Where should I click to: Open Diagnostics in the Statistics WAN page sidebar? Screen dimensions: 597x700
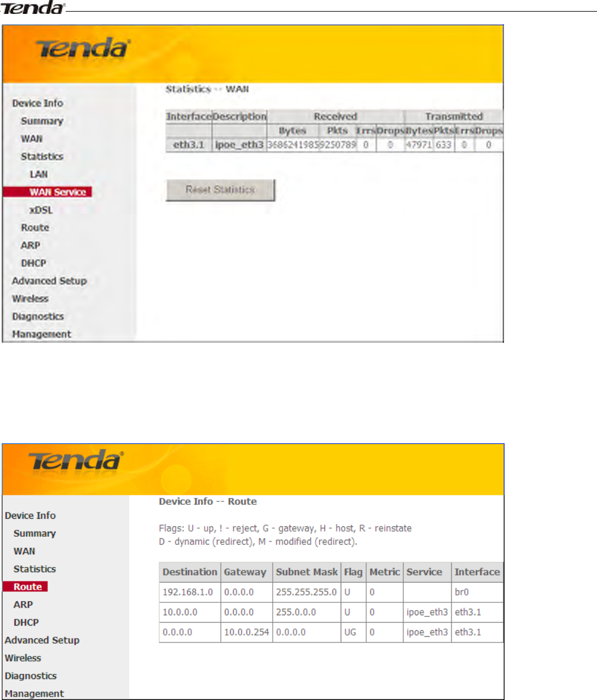pyautogui.click(x=38, y=317)
